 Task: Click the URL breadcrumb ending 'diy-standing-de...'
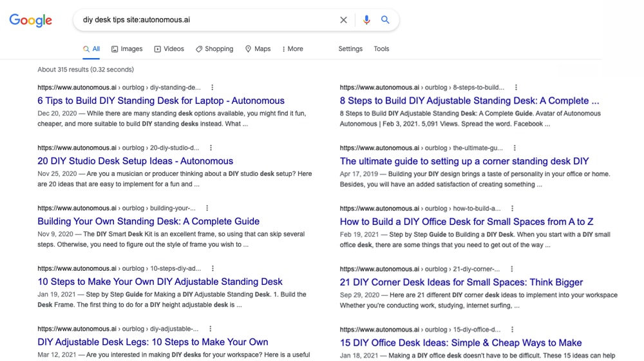coord(119,87)
